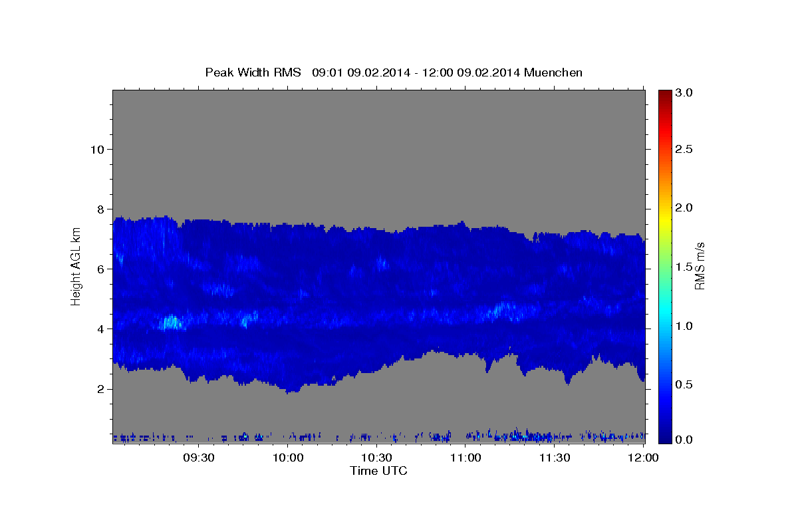Image resolution: width=798 pixels, height=532 pixels.
Task: Click the height axis label 4
Action: 100,329
